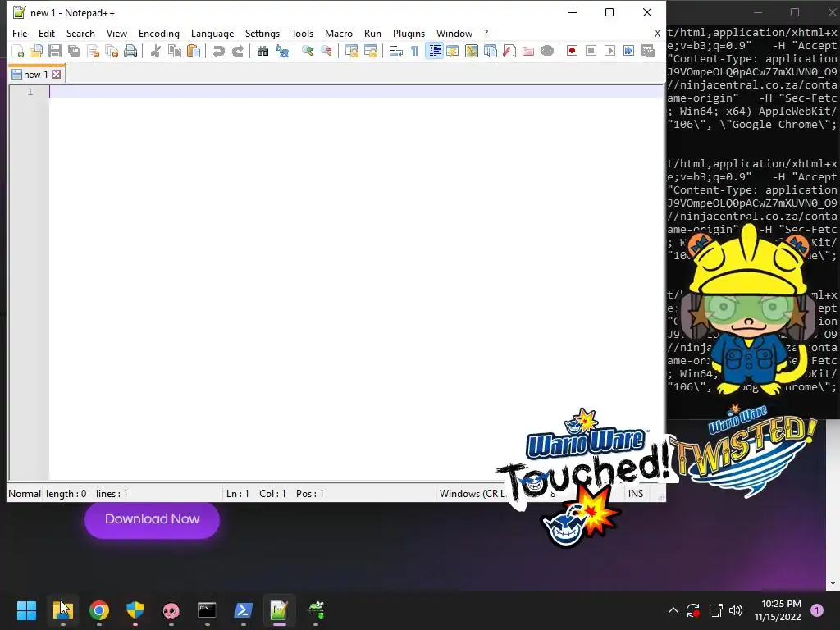Open the ? help menu
840x630 pixels.
click(486, 33)
